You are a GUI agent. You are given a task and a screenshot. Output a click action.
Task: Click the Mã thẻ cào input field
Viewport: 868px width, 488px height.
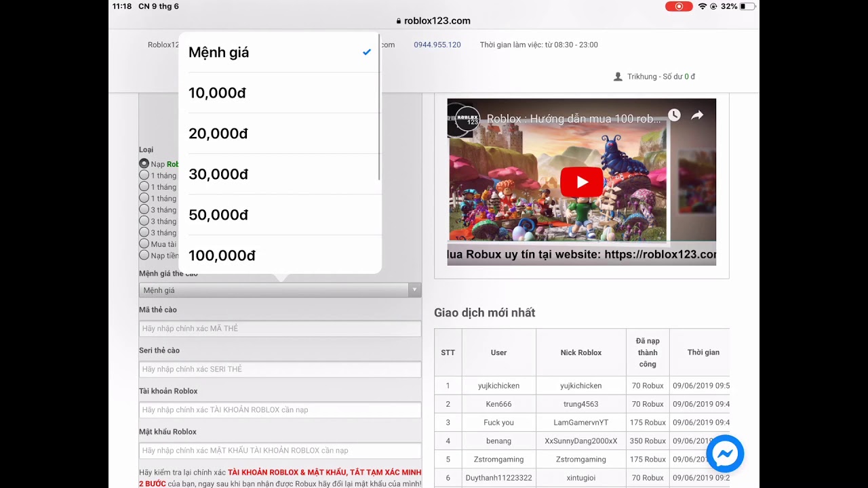[x=280, y=329]
